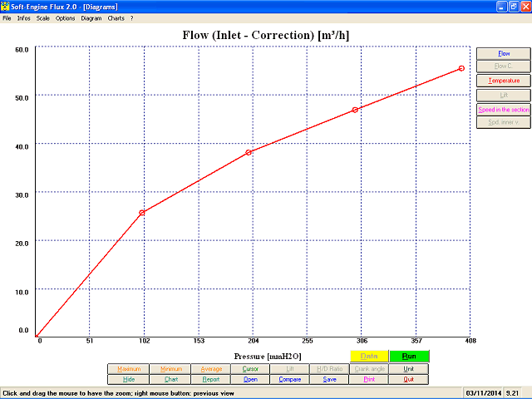Activate the Cursor button
Image resolution: width=532 pixels, height=399 pixels.
pyautogui.click(x=250, y=369)
